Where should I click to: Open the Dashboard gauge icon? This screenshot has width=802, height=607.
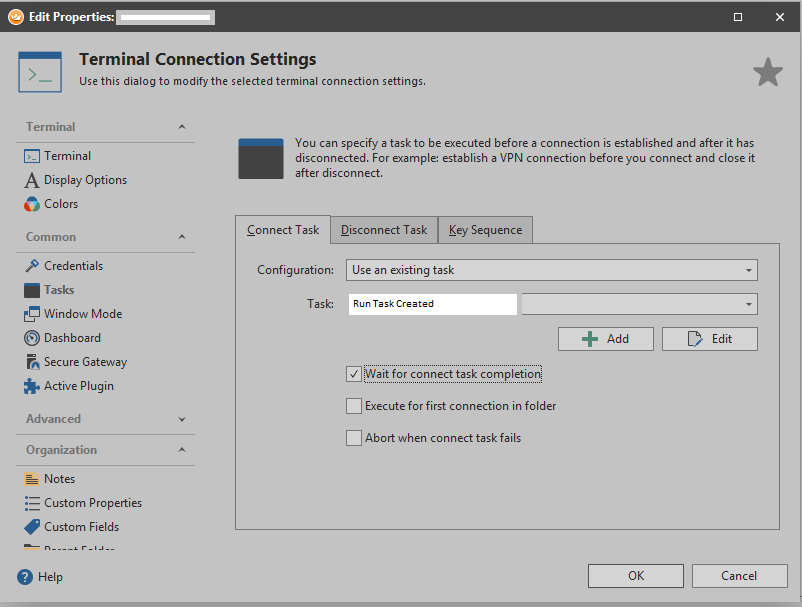(x=32, y=338)
